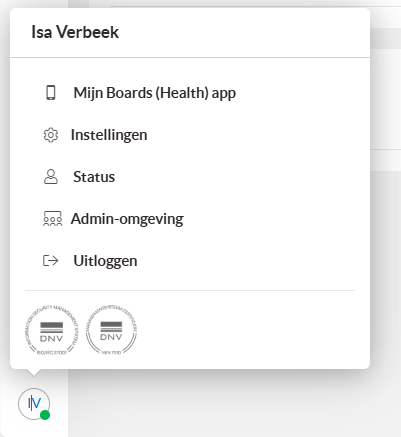Dismiss menu by clicking grey area beside avatar
The height and width of the screenshot is (437, 401).
[x=233, y=403]
